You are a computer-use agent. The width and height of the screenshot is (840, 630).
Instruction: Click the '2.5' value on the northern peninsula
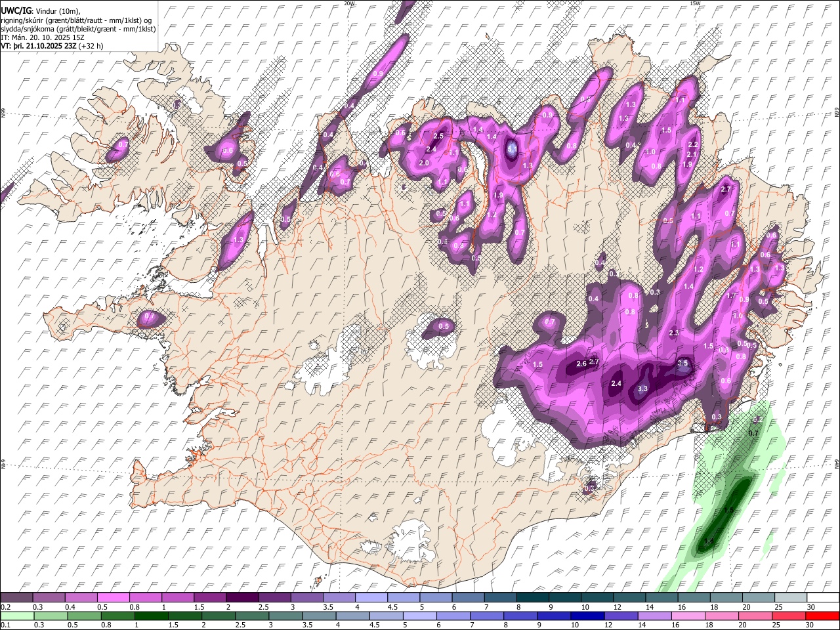coord(439,136)
